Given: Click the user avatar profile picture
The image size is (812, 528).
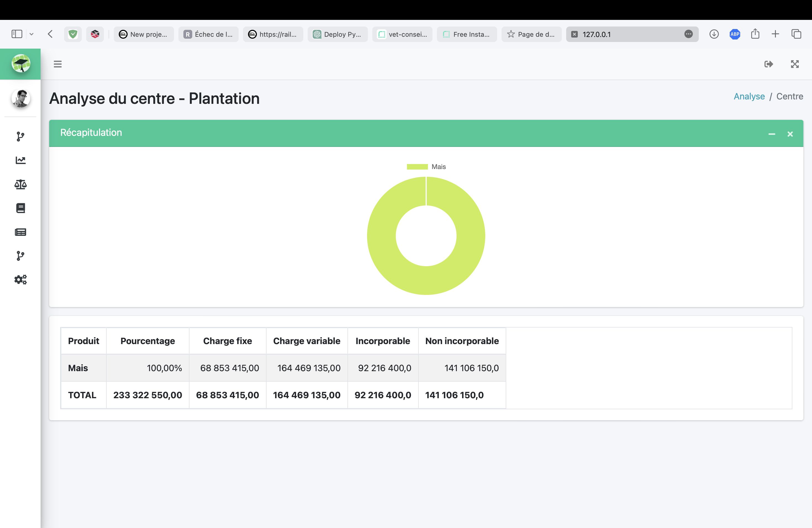Looking at the screenshot, I should tap(21, 99).
